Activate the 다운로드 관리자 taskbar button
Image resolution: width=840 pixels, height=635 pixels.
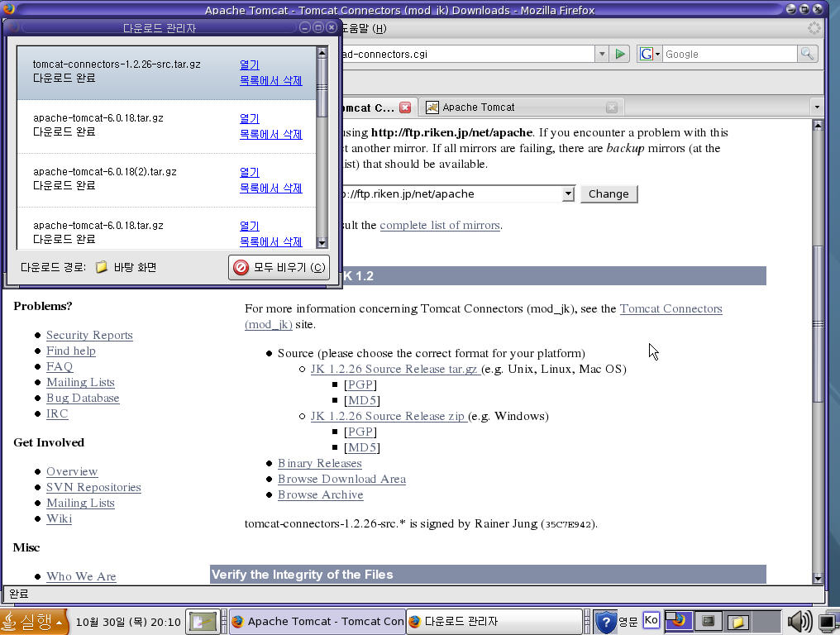pyautogui.click(x=494, y=622)
